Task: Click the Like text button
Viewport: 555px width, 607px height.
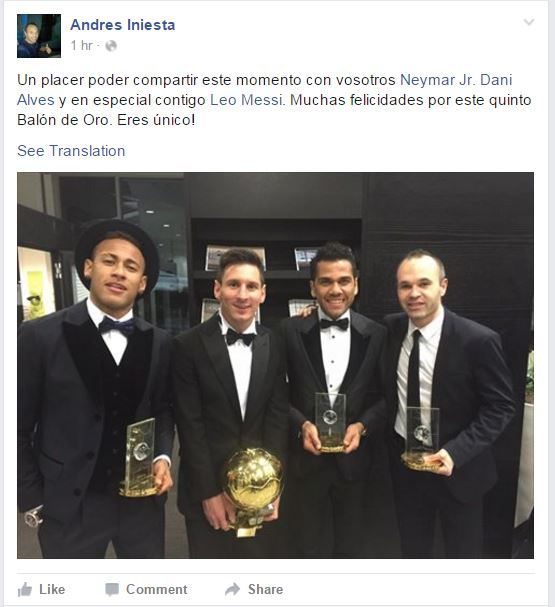Action: (x=52, y=589)
